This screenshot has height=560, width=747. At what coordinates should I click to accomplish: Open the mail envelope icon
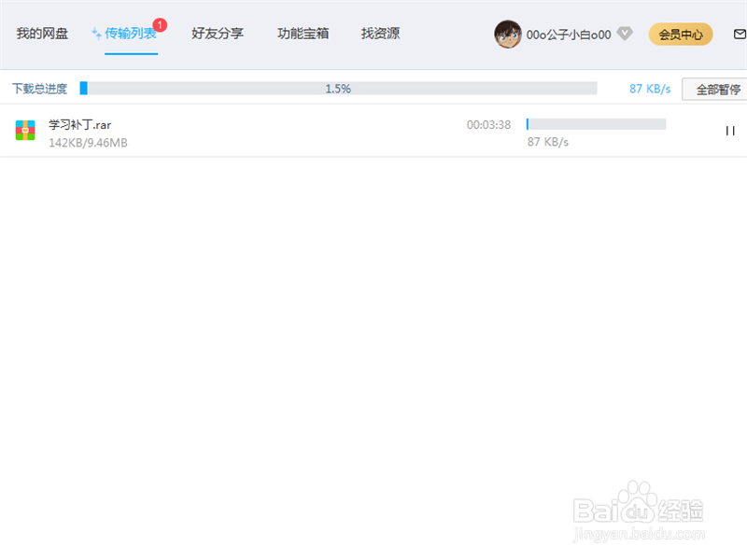740,35
